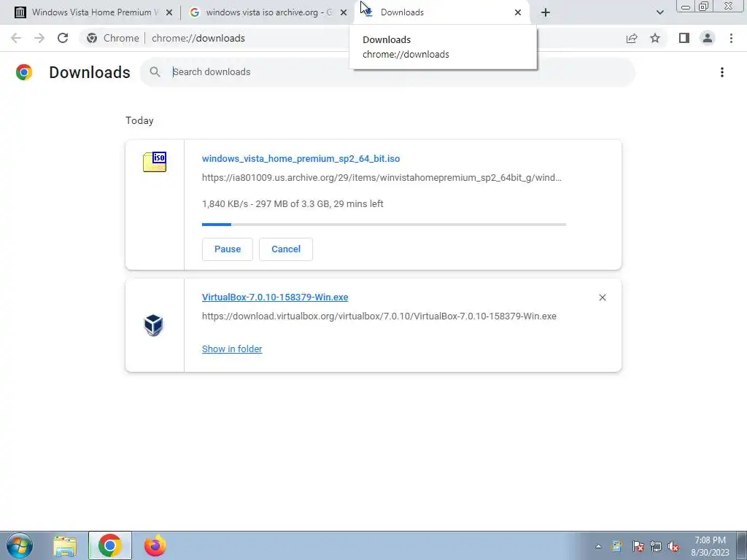Open Windows Explorer from the taskbar
The width and height of the screenshot is (747, 560).
(65, 546)
